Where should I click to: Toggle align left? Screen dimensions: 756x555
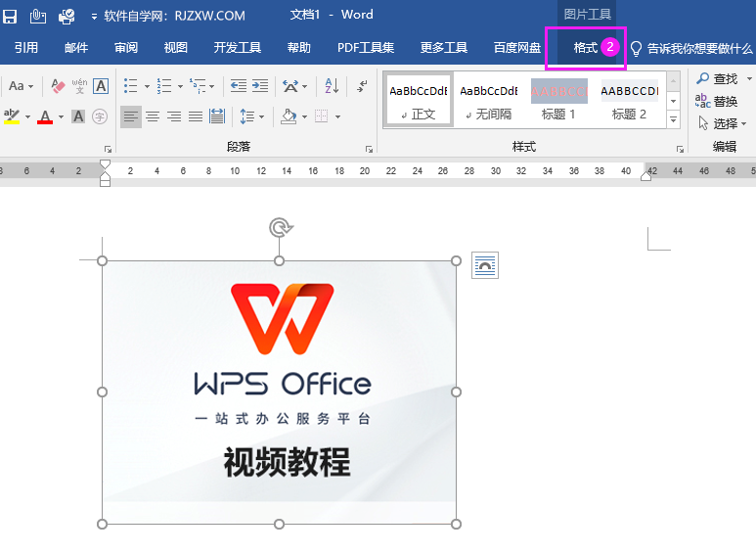pos(131,116)
